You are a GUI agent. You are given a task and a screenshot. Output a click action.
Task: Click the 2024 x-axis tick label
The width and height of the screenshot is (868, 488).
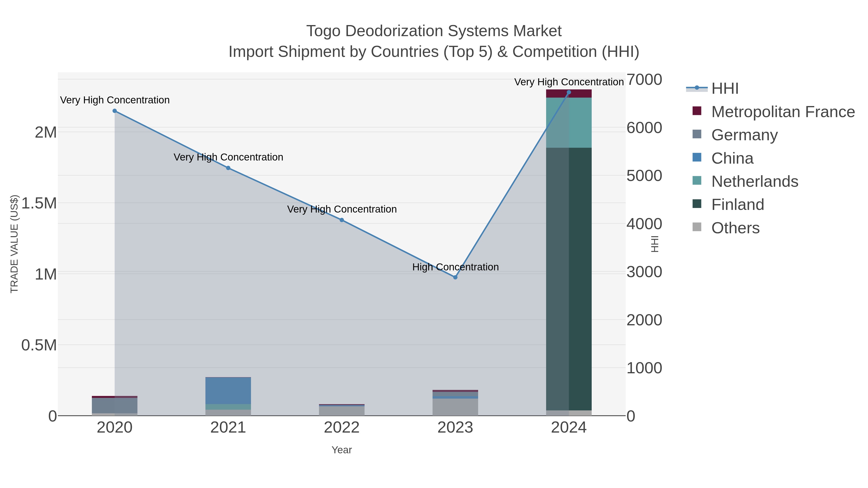point(569,428)
